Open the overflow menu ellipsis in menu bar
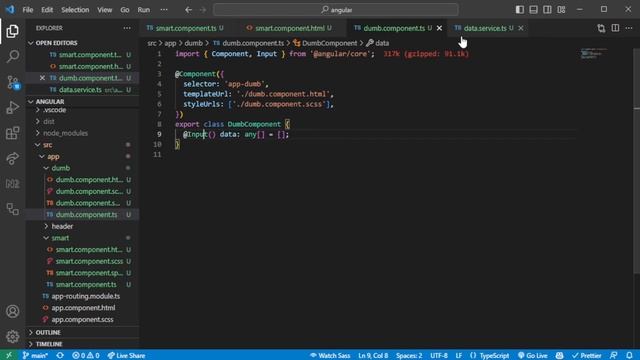Viewport: 640px width, 360px height. click(164, 10)
